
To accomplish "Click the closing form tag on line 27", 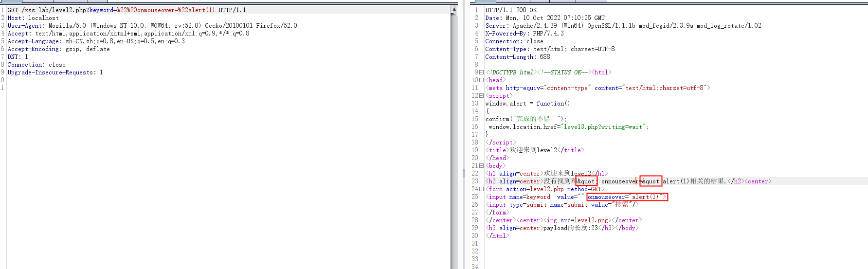I will click(497, 213).
